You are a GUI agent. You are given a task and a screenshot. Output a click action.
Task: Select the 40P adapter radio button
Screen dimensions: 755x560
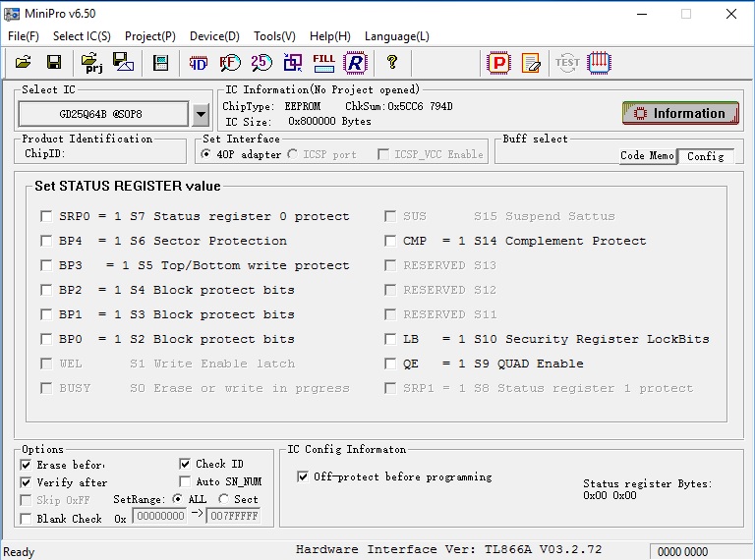(206, 154)
